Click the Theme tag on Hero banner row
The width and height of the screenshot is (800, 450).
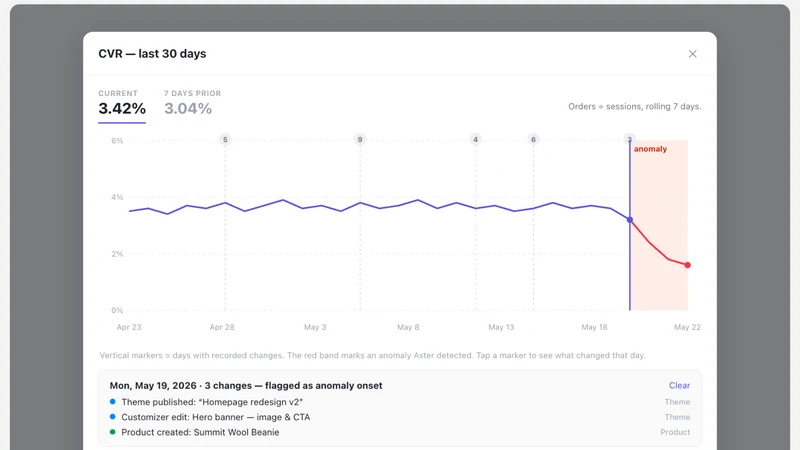677,417
